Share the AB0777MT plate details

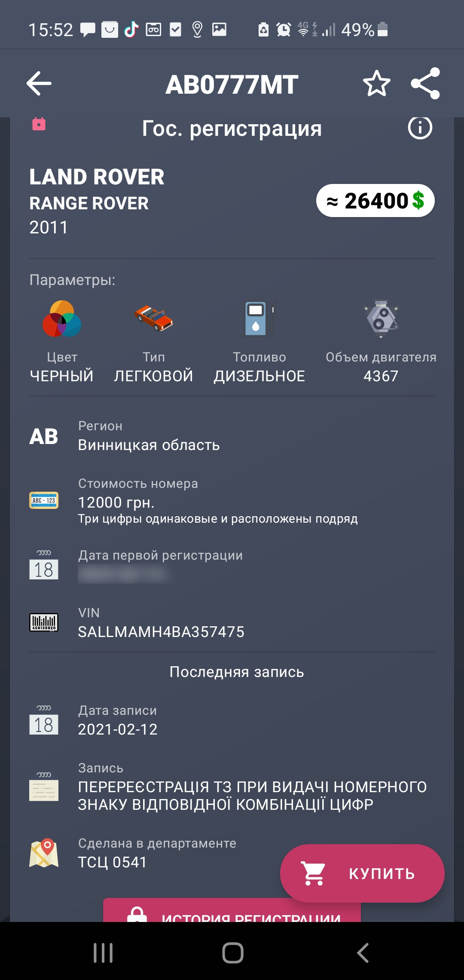click(425, 83)
